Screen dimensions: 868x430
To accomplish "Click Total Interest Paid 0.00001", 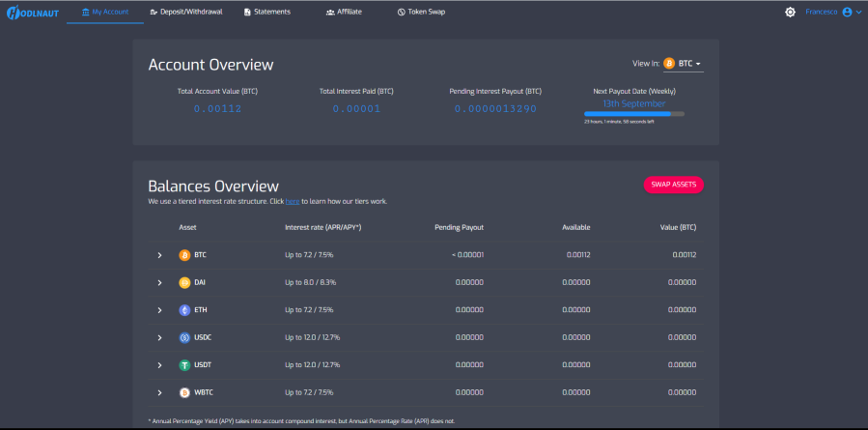I will pos(356,109).
